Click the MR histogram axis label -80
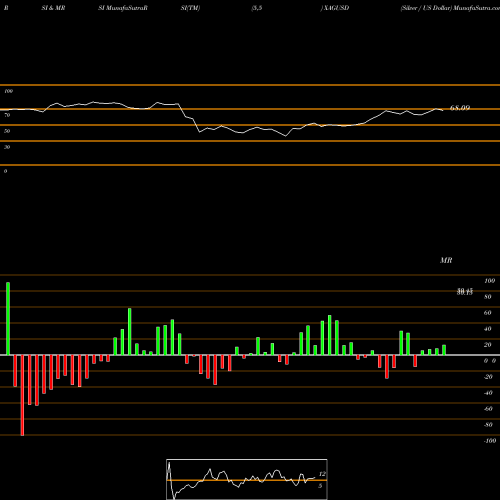 pyautogui.click(x=488, y=425)
